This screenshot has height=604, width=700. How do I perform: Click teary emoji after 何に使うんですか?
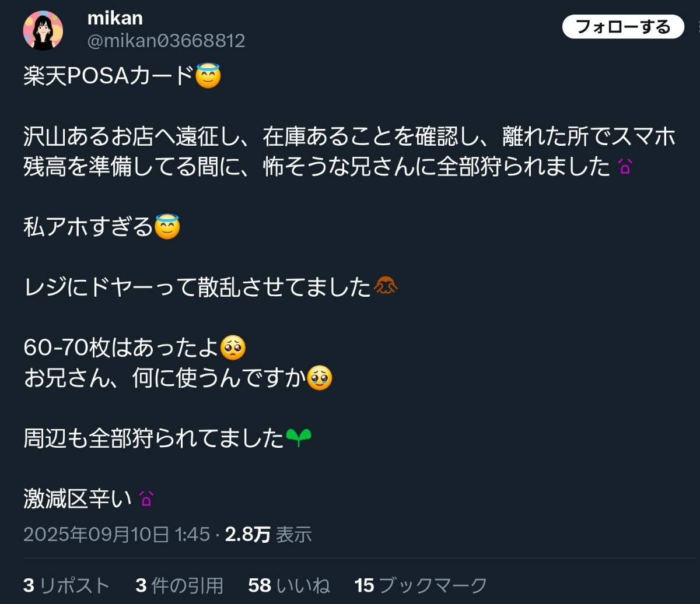click(320, 379)
